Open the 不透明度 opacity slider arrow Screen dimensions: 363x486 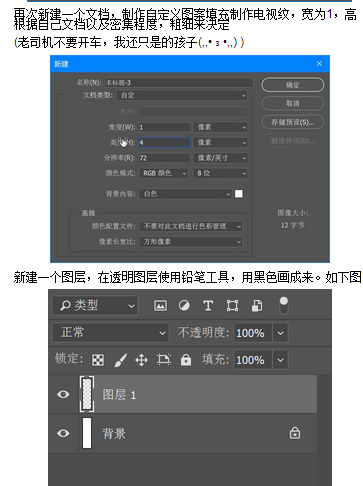pyautogui.click(x=281, y=333)
